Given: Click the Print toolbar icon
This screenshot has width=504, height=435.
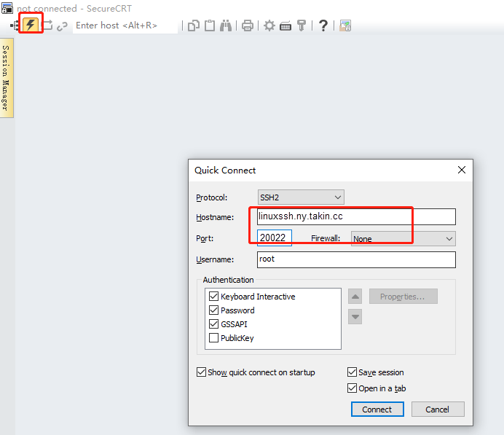Looking at the screenshot, I should [248, 26].
